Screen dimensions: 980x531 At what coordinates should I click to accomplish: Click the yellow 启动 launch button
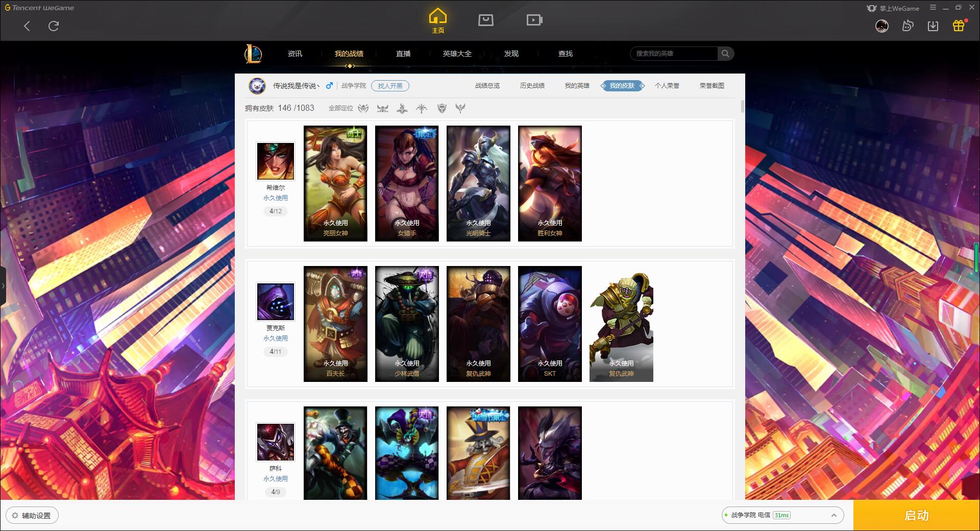pyautogui.click(x=916, y=515)
